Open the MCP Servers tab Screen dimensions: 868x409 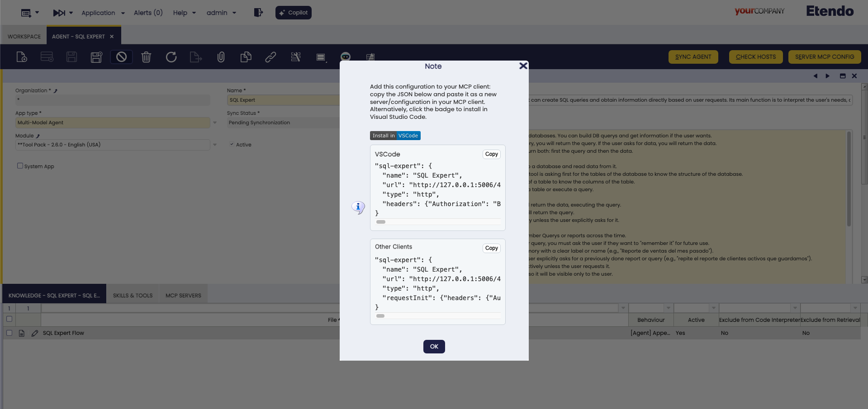(x=183, y=296)
